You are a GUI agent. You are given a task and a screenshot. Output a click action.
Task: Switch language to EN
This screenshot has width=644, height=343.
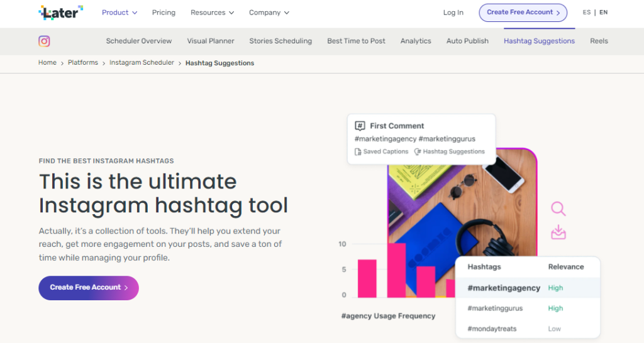point(603,13)
